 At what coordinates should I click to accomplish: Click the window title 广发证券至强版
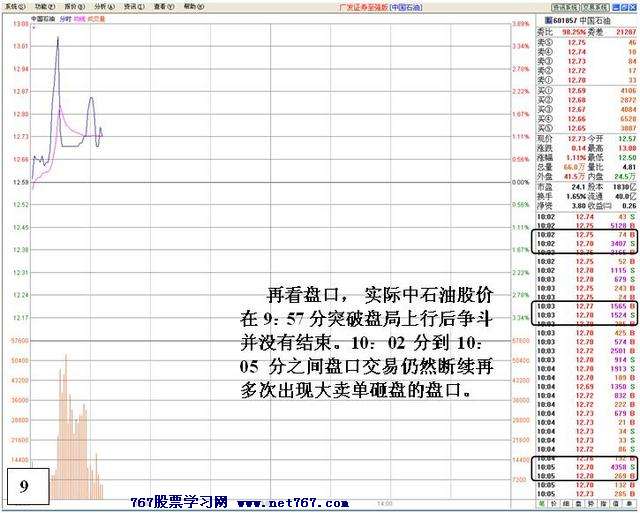point(364,7)
